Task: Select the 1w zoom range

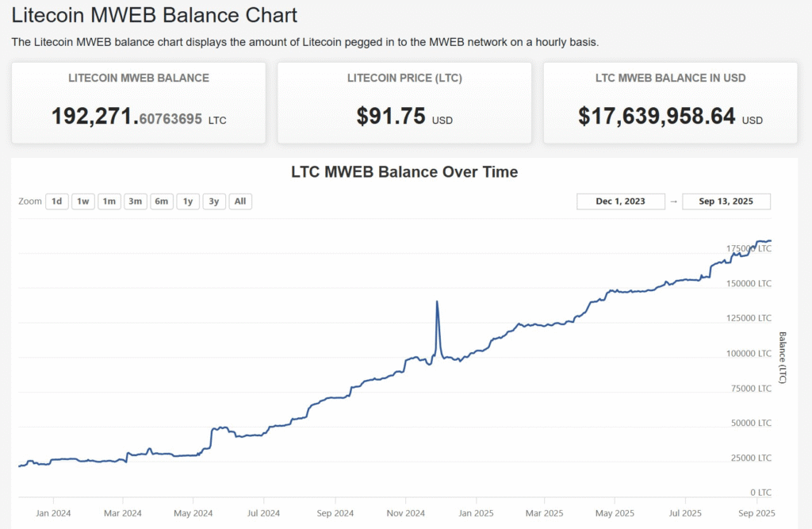Action: (82, 201)
